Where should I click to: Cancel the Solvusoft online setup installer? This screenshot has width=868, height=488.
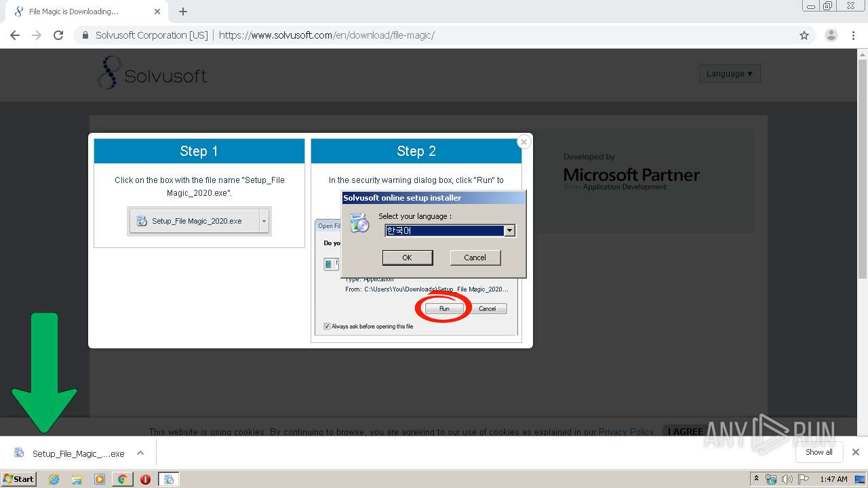click(x=475, y=258)
